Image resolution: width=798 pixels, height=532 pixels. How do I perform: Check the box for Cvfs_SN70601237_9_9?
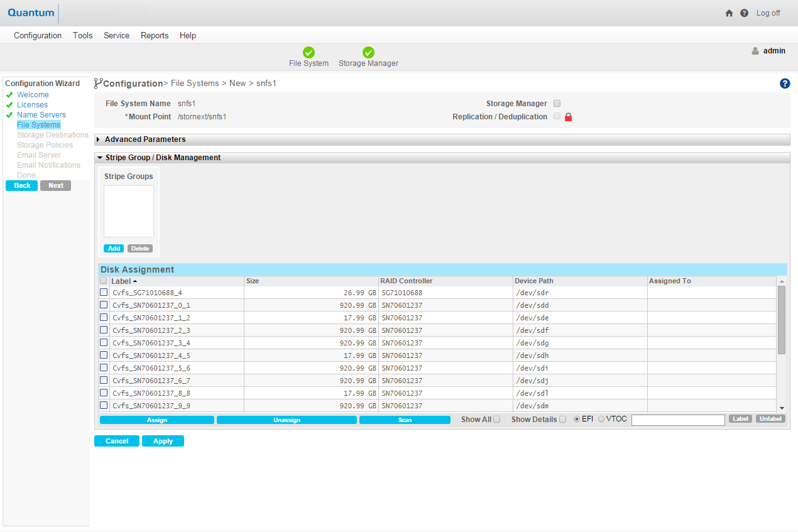click(104, 405)
